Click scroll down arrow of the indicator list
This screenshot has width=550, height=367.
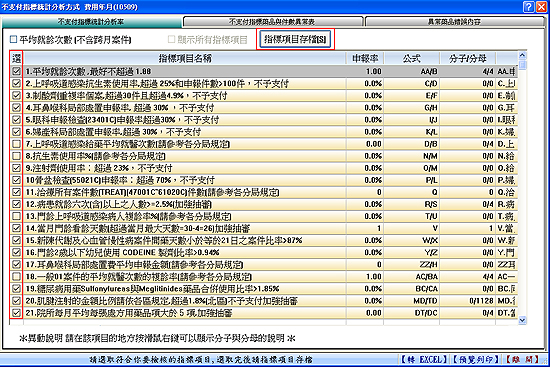522,320
